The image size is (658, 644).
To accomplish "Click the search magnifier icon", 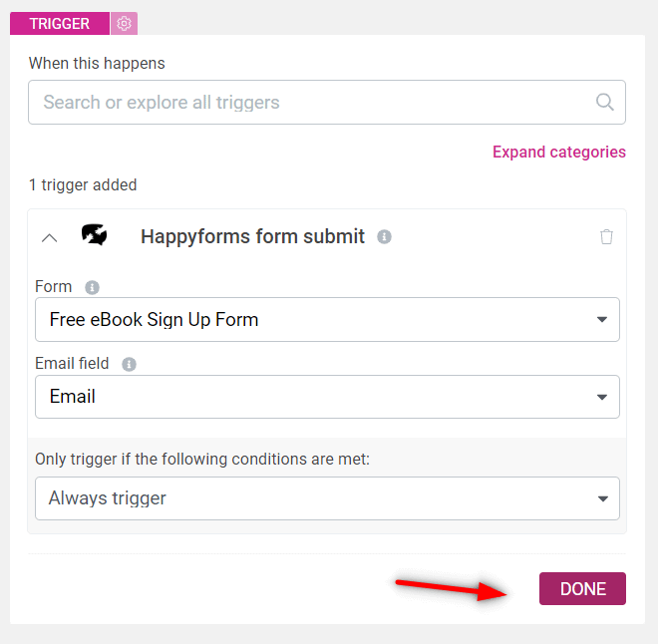I will 605,102.
